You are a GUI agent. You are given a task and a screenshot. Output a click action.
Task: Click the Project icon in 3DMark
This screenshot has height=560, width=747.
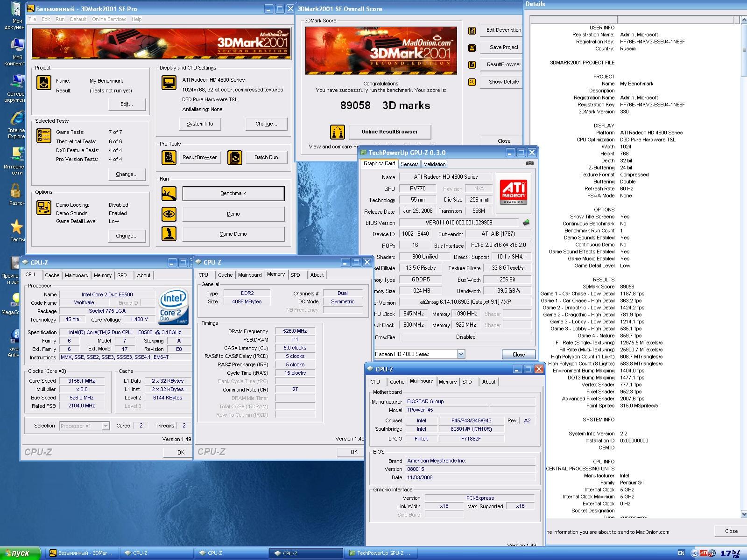coord(44,83)
